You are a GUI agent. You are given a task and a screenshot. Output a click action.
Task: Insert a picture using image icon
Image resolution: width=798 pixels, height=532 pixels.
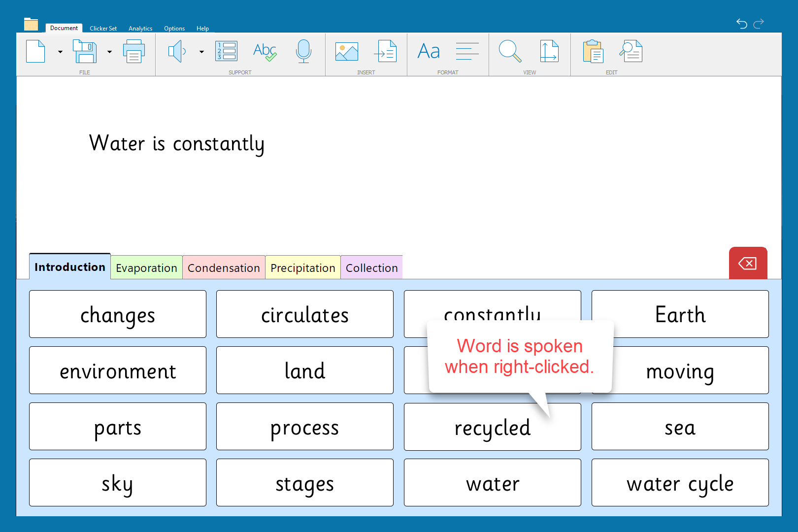pyautogui.click(x=347, y=51)
